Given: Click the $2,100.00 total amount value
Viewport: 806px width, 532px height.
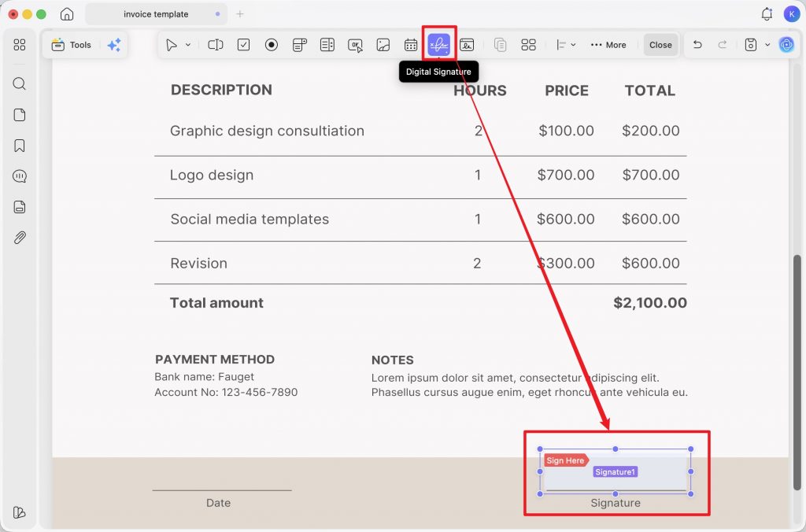Looking at the screenshot, I should click(649, 303).
